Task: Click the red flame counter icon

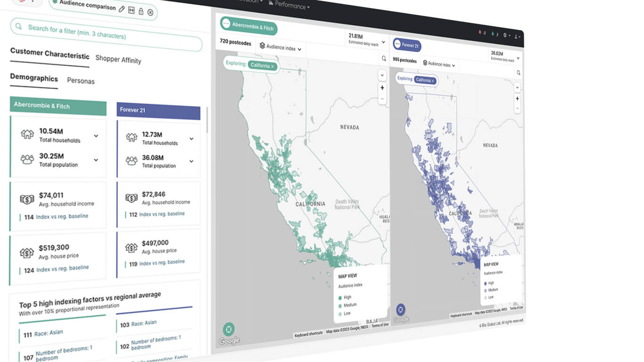Action: (x=480, y=33)
